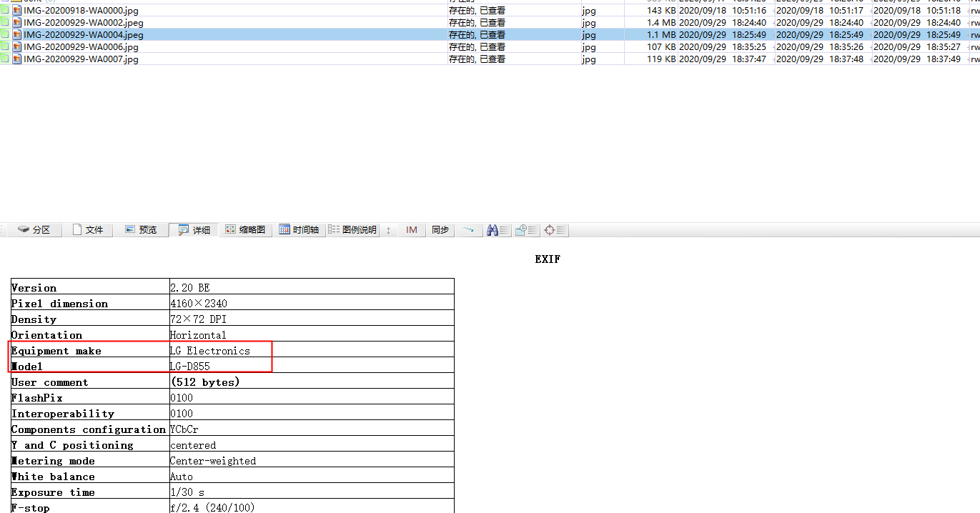980x513 pixels.
Task: Click the EXIF heading text
Action: click(x=548, y=259)
